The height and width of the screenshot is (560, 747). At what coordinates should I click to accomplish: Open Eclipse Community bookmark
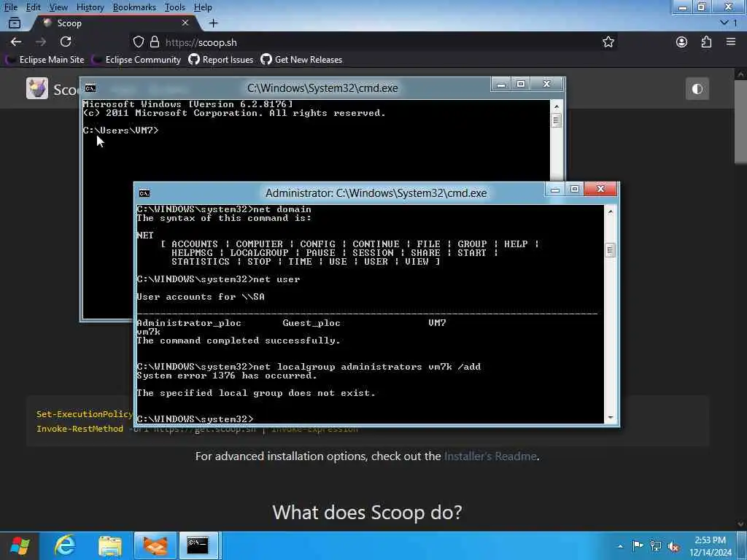(136, 60)
